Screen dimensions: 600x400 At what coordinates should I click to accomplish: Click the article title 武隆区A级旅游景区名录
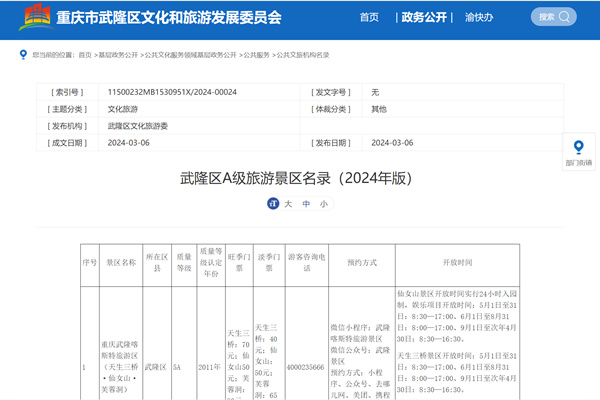pos(296,178)
